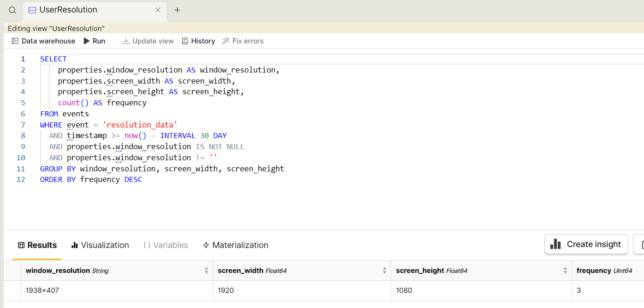Image resolution: width=644 pixels, height=308 pixels.
Task: Open the query History
Action: 198,41
